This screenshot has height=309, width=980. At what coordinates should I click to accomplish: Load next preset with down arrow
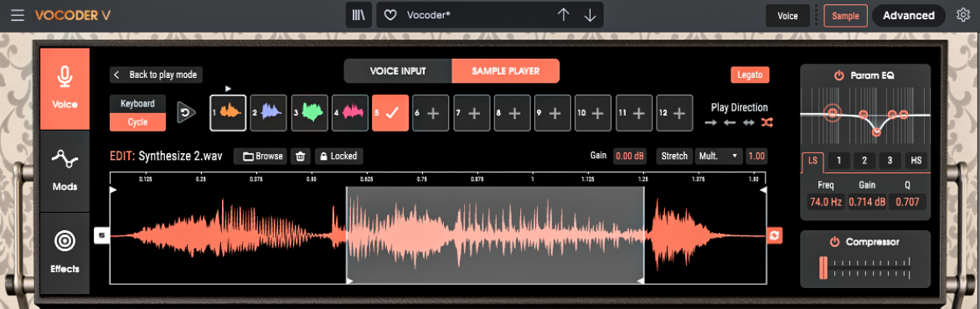pos(590,15)
